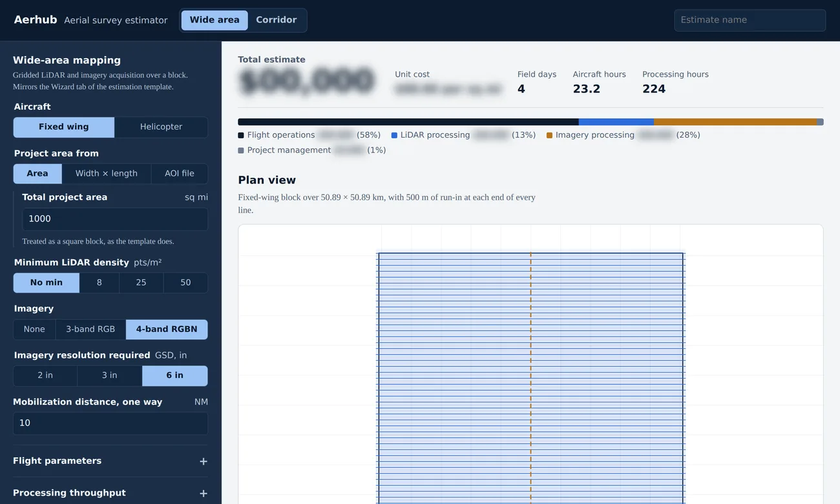Click the Field days value 4
Screen dimensions: 840x504
click(x=521, y=89)
